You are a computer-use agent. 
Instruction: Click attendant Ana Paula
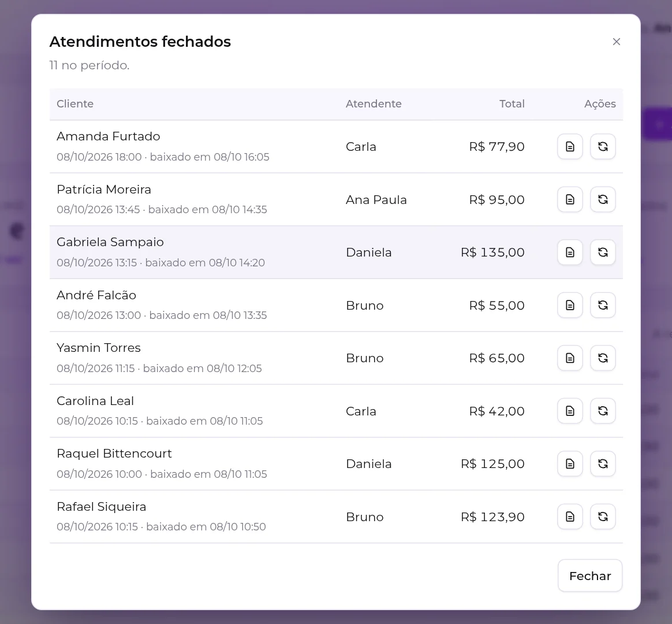[x=376, y=199]
